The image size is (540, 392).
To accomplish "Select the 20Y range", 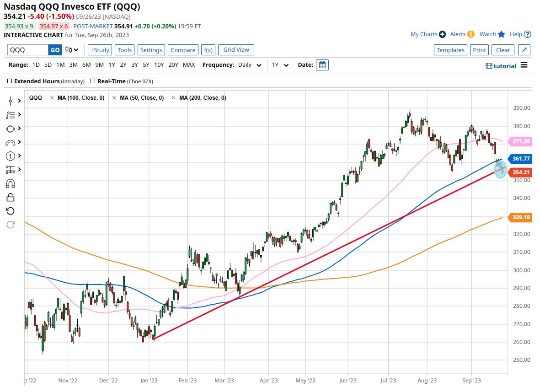I will click(x=173, y=65).
